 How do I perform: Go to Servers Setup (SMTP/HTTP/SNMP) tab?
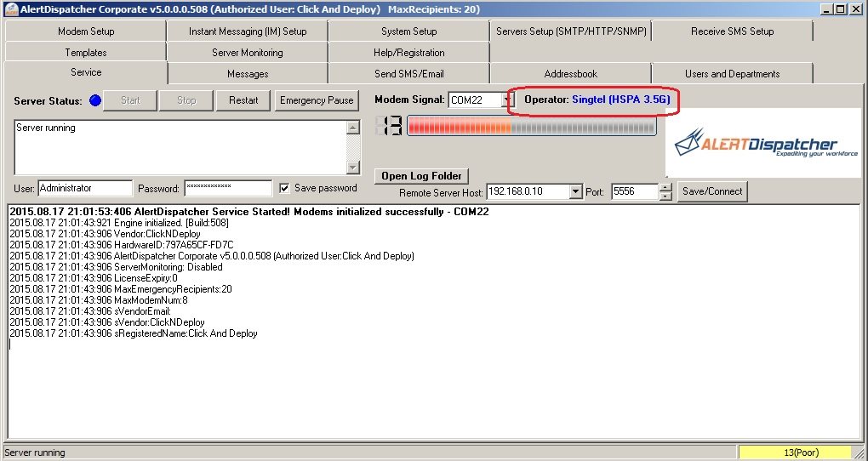[x=571, y=31]
